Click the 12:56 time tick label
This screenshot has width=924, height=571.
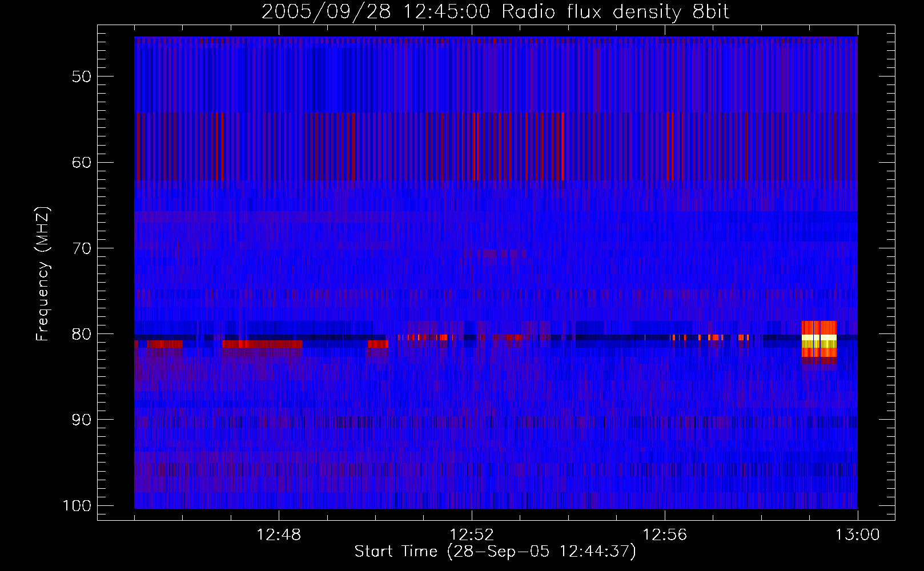click(665, 535)
